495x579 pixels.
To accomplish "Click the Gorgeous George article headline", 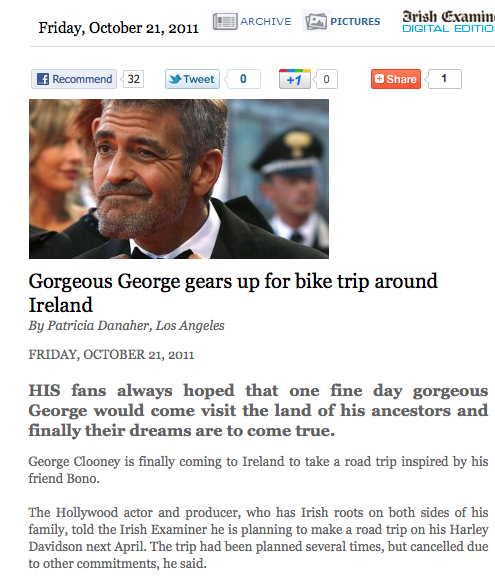I will point(233,293).
